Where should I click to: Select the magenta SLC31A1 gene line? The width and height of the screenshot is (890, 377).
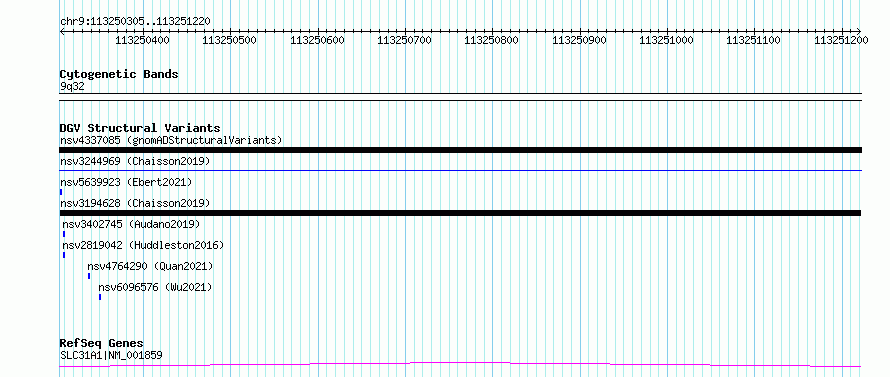point(460,365)
